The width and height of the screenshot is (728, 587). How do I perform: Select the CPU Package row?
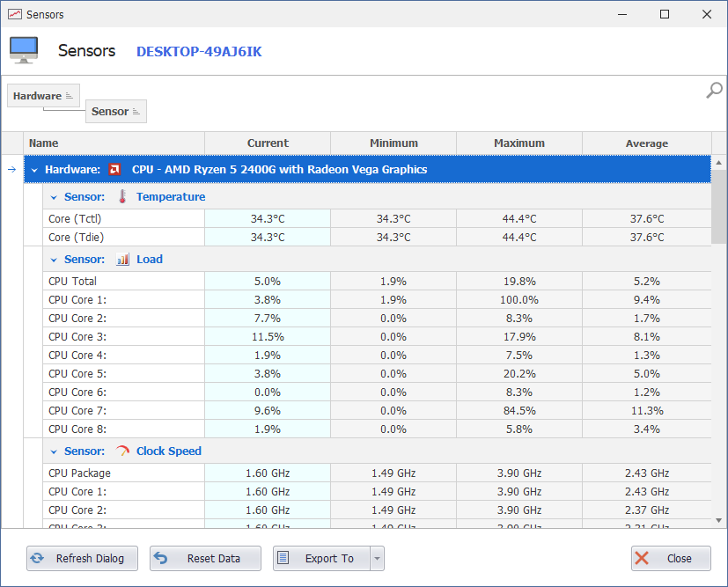[377, 473]
